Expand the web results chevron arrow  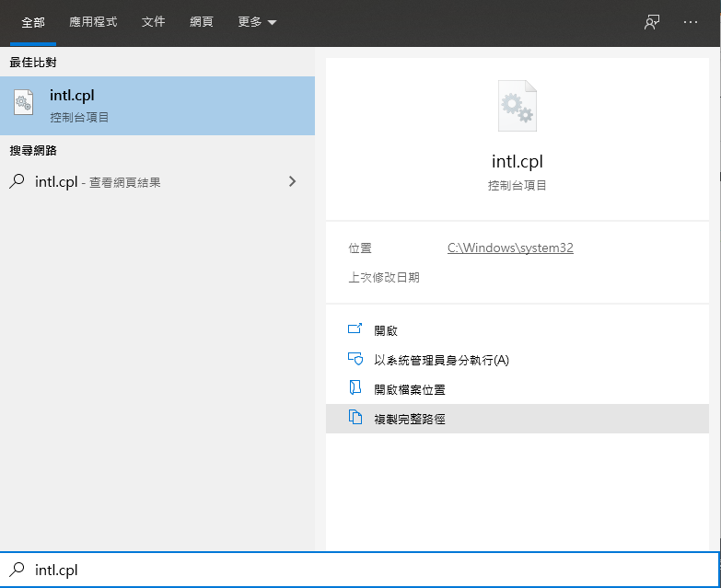292,181
